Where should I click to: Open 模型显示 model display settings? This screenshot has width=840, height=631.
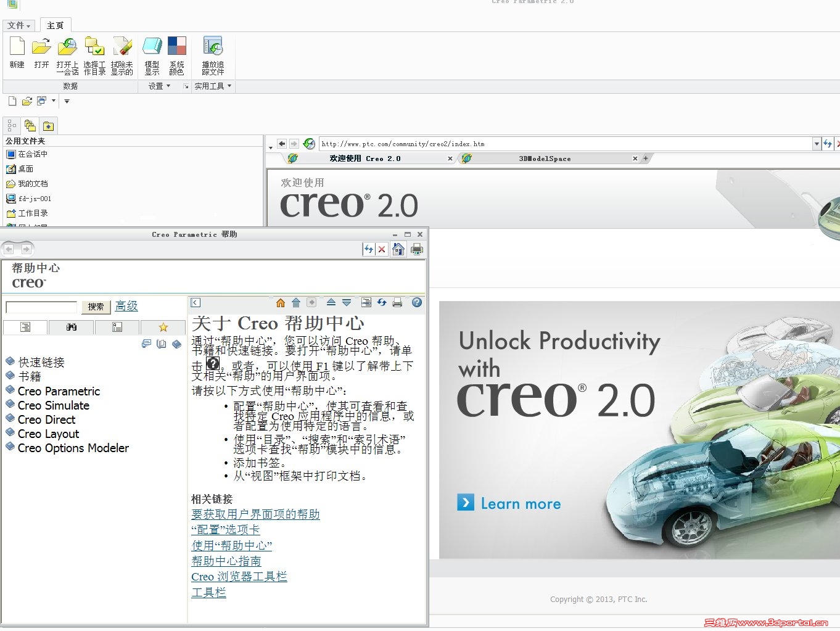152,55
